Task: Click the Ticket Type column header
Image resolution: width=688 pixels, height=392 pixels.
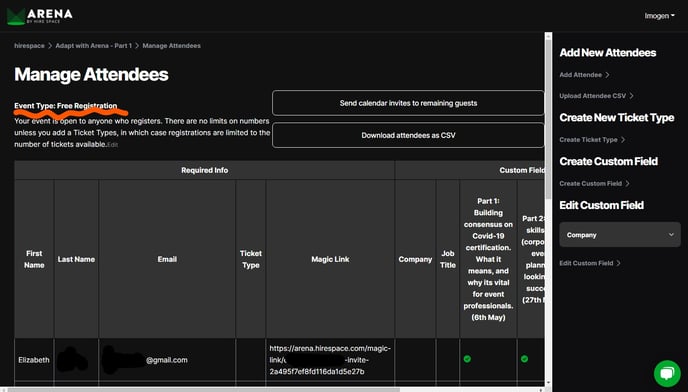Action: (251, 259)
